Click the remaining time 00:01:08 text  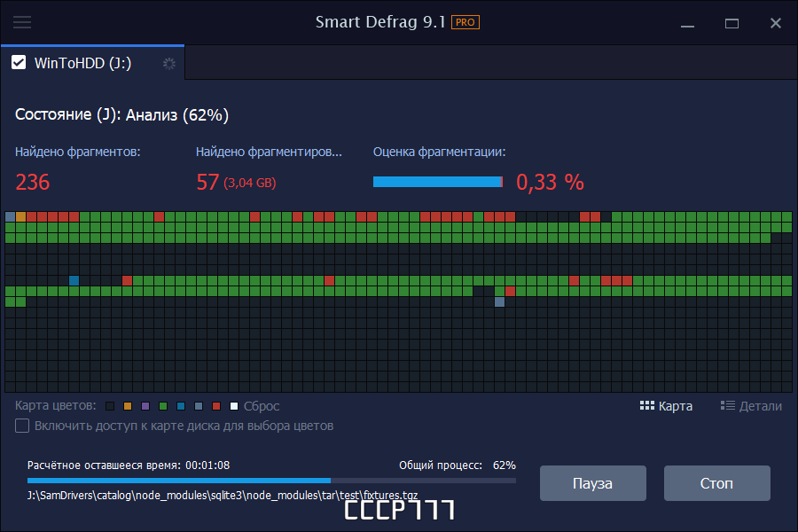coord(207,465)
